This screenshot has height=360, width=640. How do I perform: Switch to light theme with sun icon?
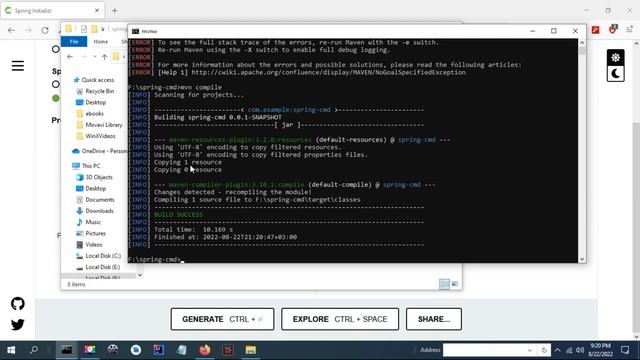[x=616, y=58]
